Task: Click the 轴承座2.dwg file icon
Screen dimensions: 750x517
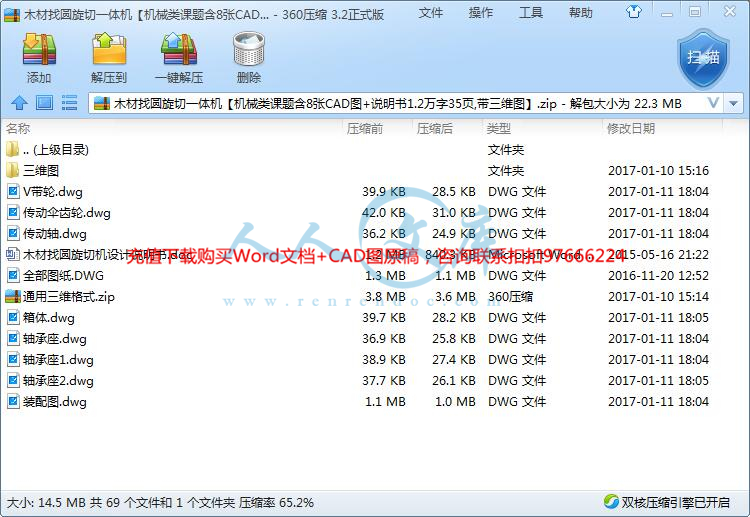Action: click(13, 381)
